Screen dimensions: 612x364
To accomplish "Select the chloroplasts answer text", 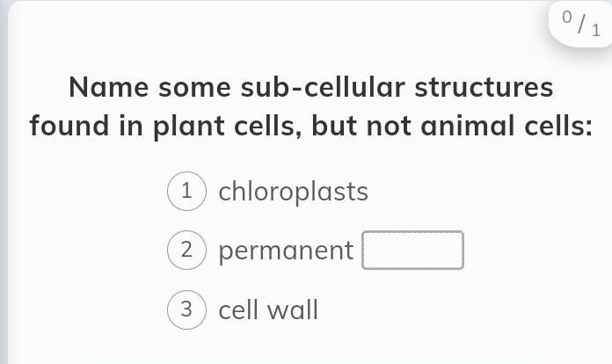I will (293, 192).
